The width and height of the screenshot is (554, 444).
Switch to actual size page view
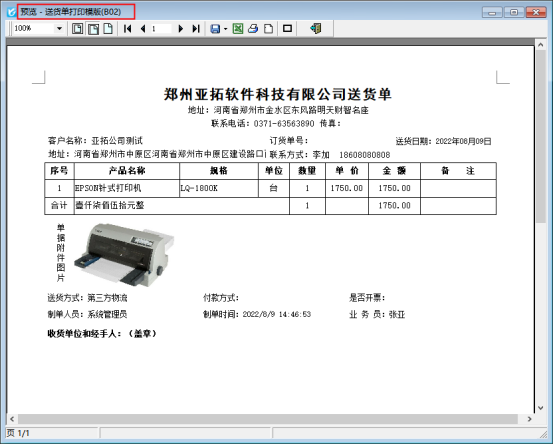point(108,29)
